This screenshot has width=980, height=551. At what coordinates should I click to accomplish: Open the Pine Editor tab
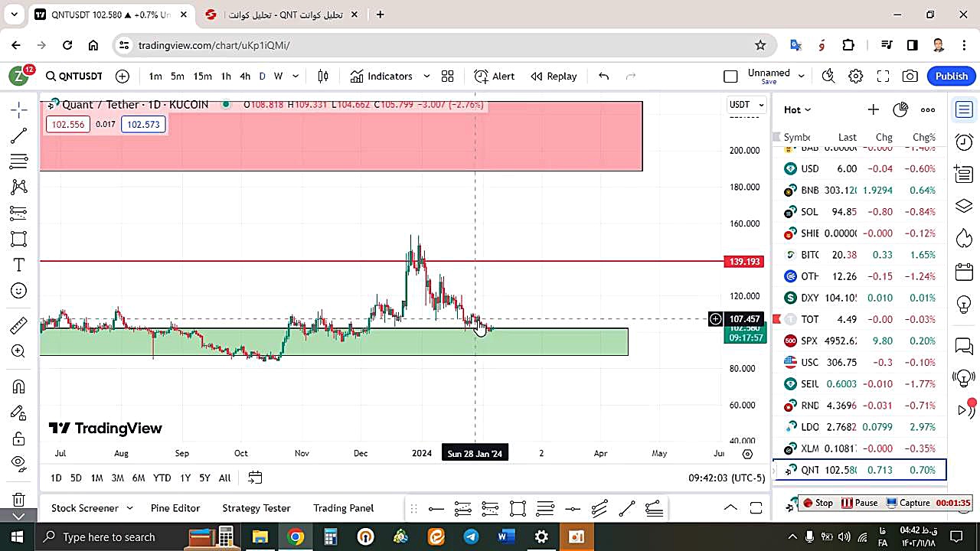pos(175,508)
